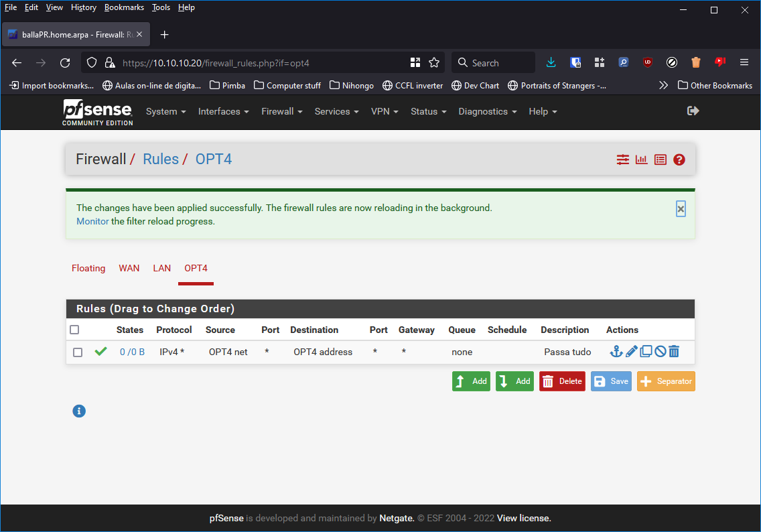Screen dimensions: 761x532
Task: Follow the Monitor link in the notice
Action: [92, 221]
